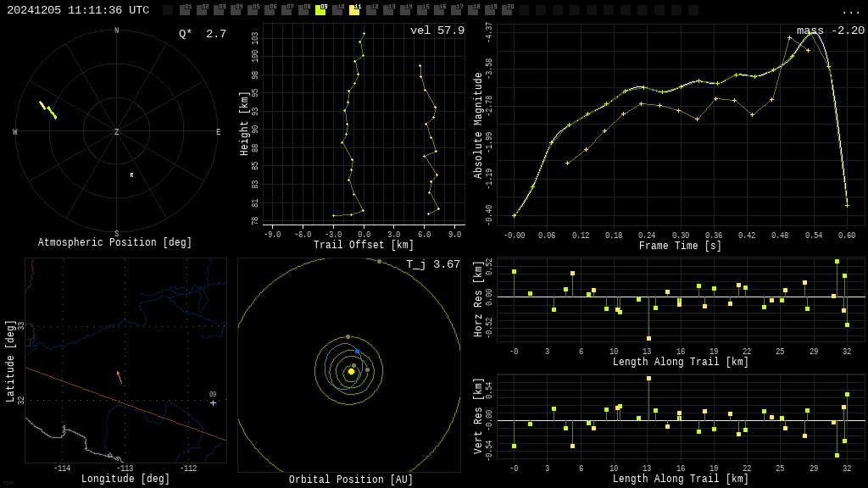The image size is (868, 488).
Task: Toggle the highlighted station 11 indicator
Action: click(354, 10)
